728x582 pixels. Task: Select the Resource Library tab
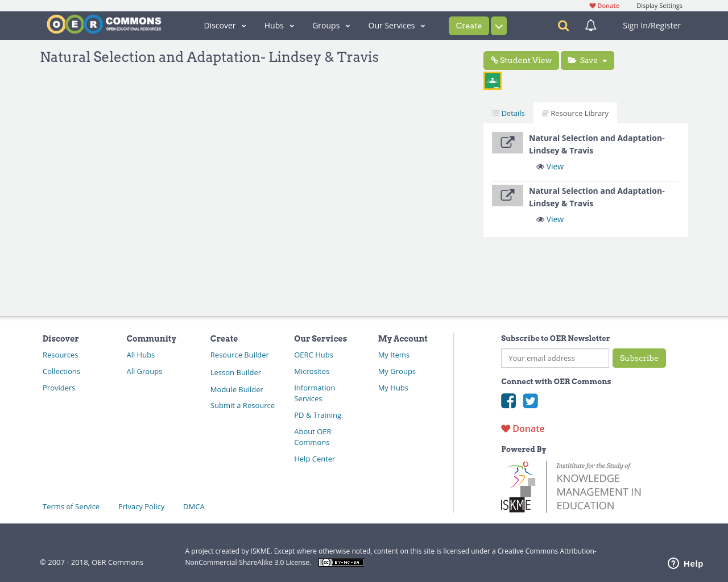[x=575, y=113]
